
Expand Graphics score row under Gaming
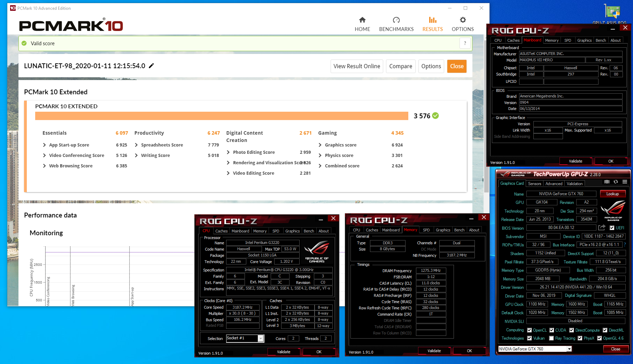[320, 145]
